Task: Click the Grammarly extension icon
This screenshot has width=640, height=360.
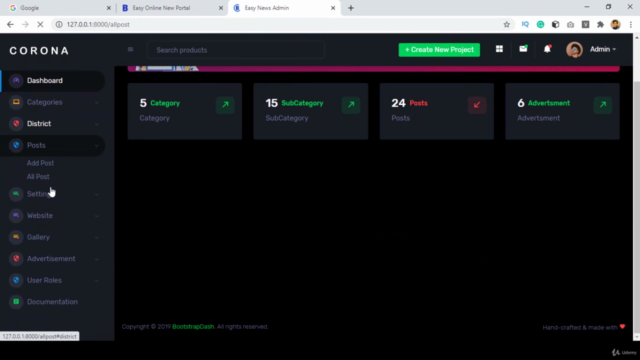Action: click(x=540, y=24)
